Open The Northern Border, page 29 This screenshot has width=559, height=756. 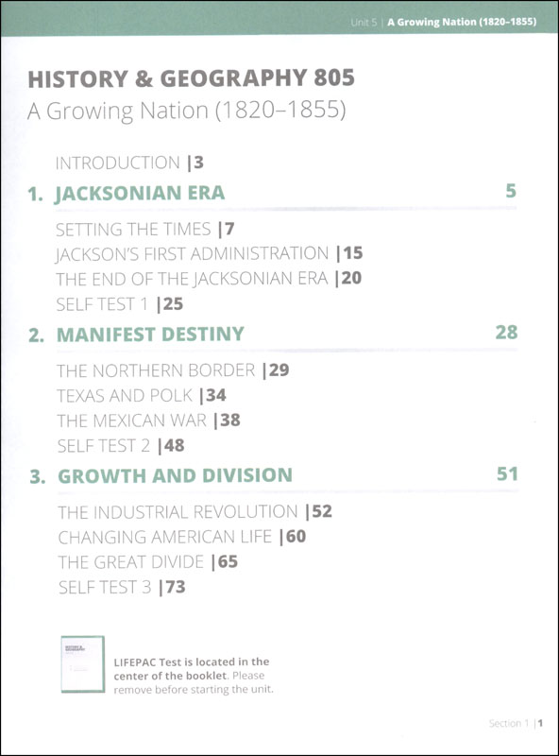173,370
